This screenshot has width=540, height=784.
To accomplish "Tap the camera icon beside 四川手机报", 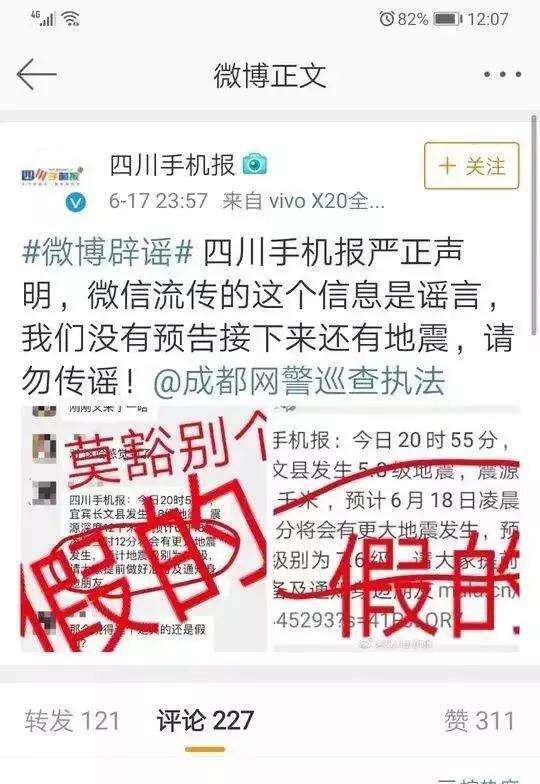I will (x=255, y=164).
